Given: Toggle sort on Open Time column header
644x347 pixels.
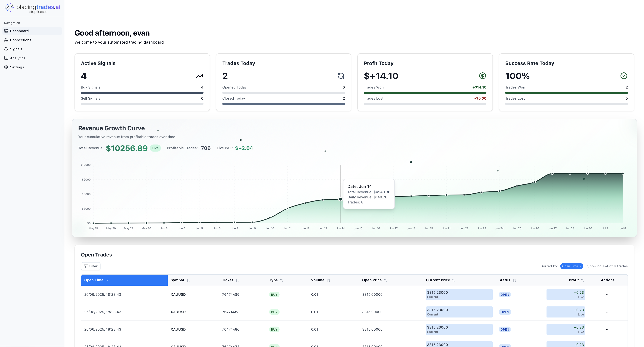Looking at the screenshot, I should click(124, 280).
